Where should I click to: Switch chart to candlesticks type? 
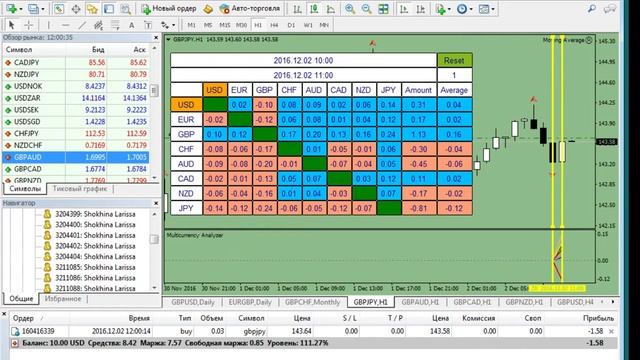pyautogui.click(x=314, y=9)
